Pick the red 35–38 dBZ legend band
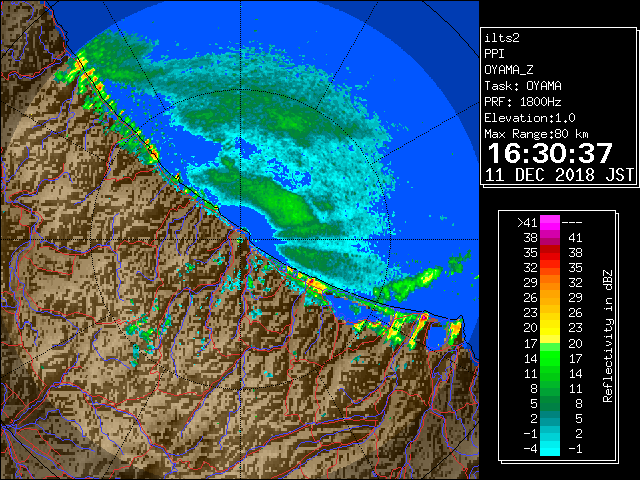640x480 pixels. coord(550,253)
